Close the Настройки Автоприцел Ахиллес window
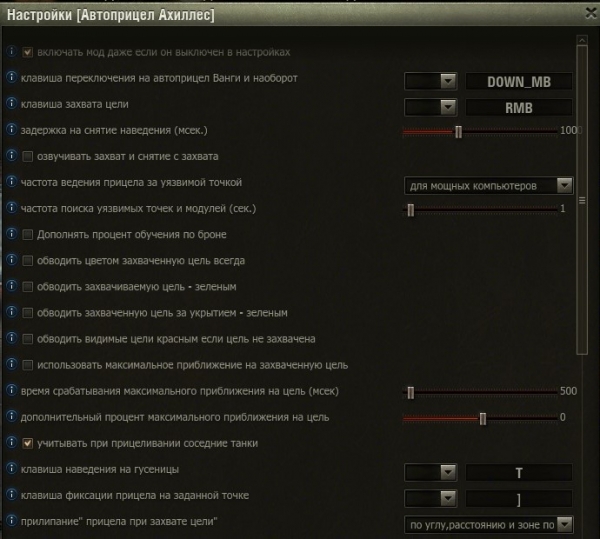The width and height of the screenshot is (600, 539). coord(591,13)
